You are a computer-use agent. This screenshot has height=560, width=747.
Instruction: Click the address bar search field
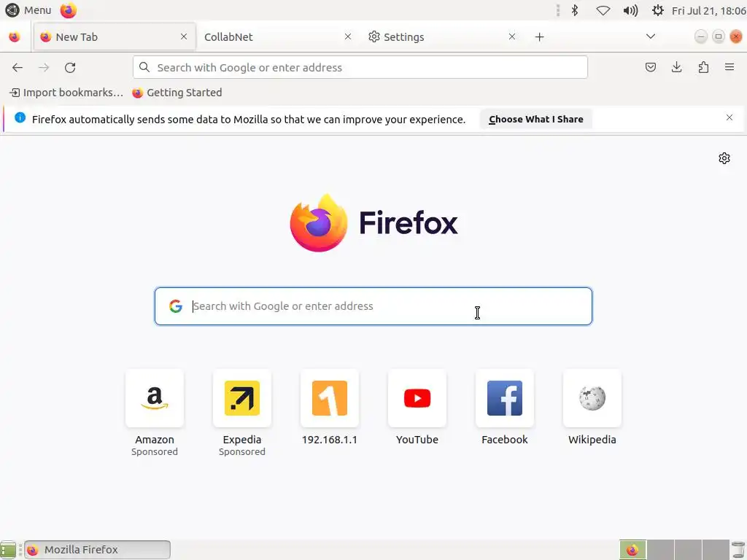(x=360, y=67)
